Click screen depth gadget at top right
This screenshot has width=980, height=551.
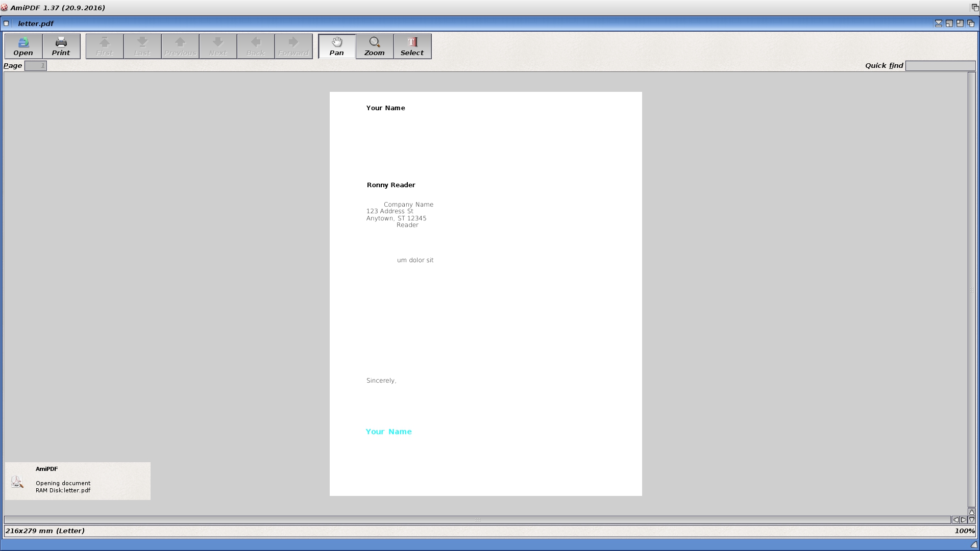974,8
